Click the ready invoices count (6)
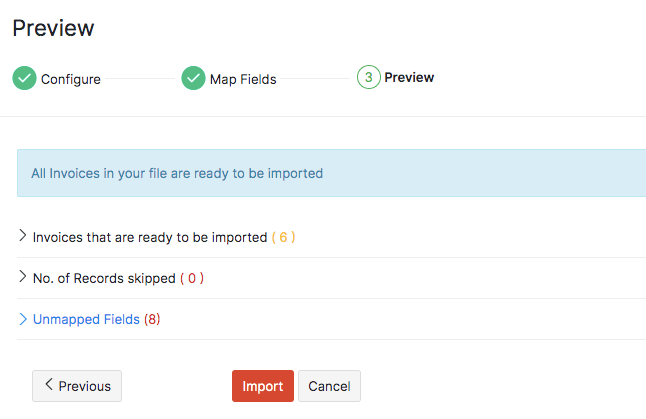The height and width of the screenshot is (419, 646). tap(284, 238)
